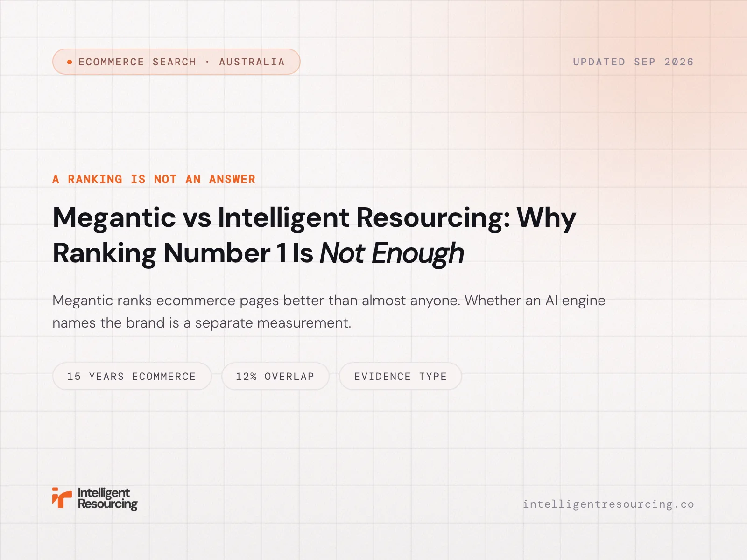This screenshot has height=560, width=747.
Task: Click the 'Updated Sep 2026' text
Action: click(634, 62)
